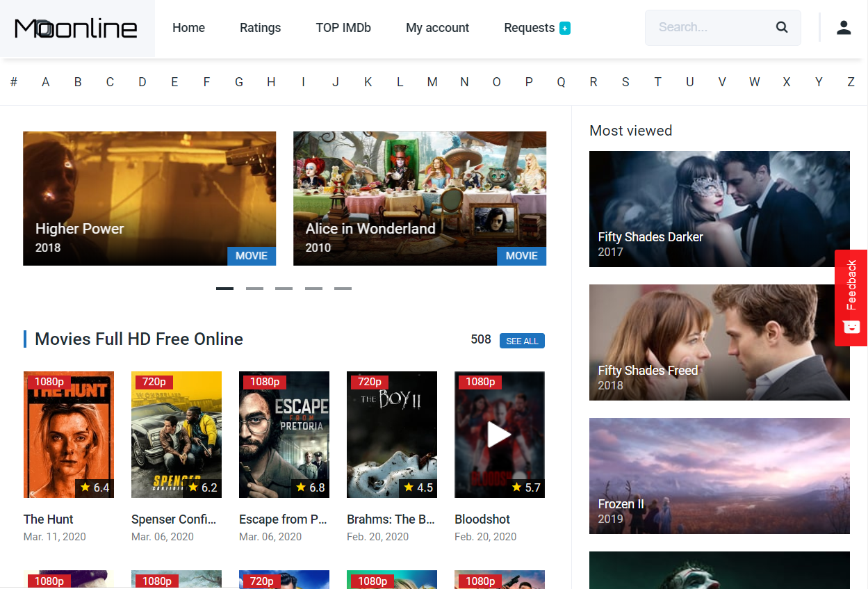Screen dimensions: 868x589
Task: Open the Alice in Wonderland featured slide
Action: (x=420, y=199)
